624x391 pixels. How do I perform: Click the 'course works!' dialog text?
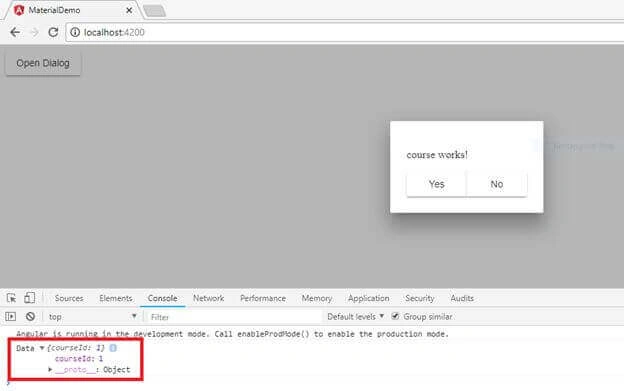(437, 155)
